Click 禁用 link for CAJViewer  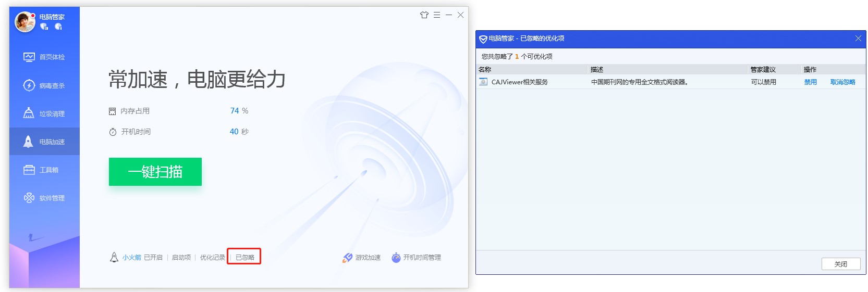811,82
